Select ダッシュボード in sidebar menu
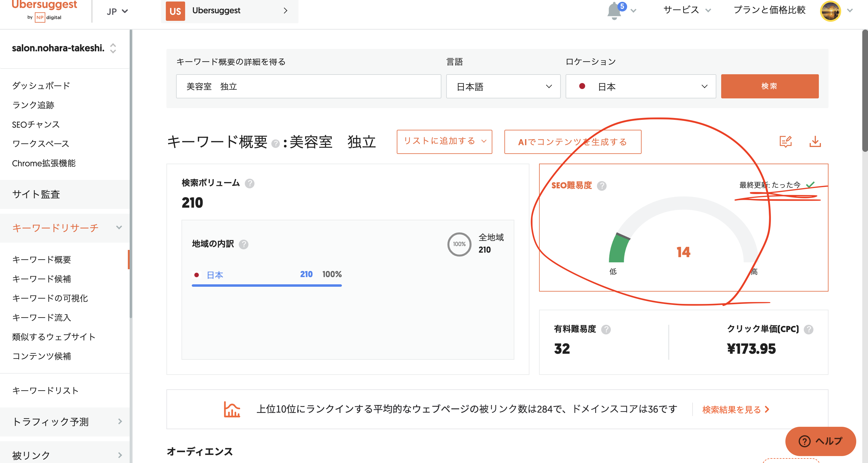The width and height of the screenshot is (868, 463). (41, 86)
